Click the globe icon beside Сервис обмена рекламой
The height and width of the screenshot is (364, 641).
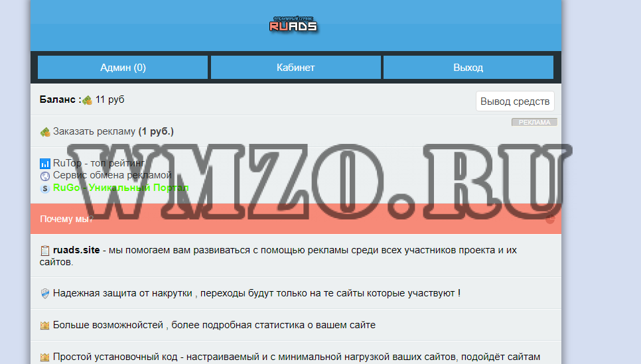(45, 176)
